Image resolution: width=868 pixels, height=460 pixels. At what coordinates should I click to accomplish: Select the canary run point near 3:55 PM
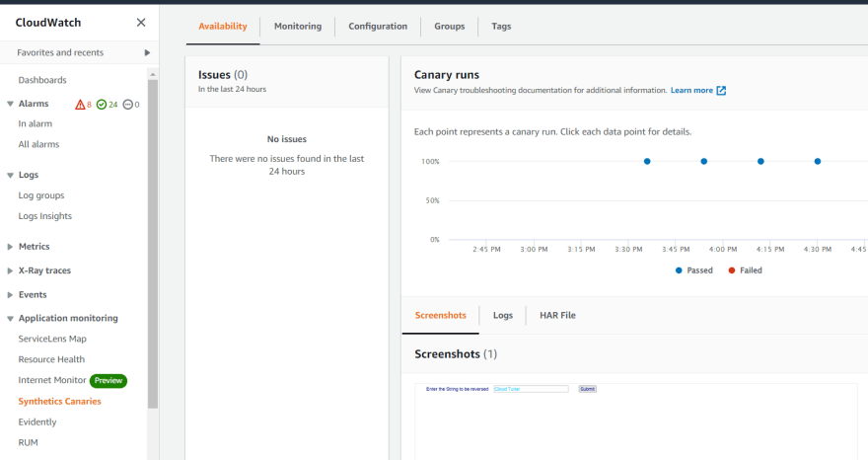pyautogui.click(x=704, y=161)
